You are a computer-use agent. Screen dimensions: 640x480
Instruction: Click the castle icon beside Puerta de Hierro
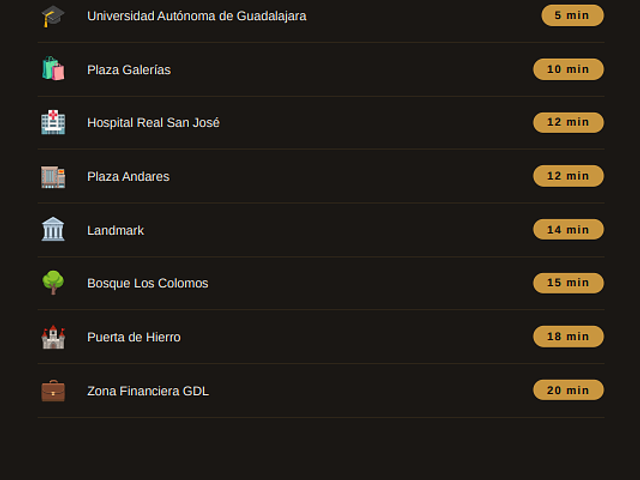(53, 337)
